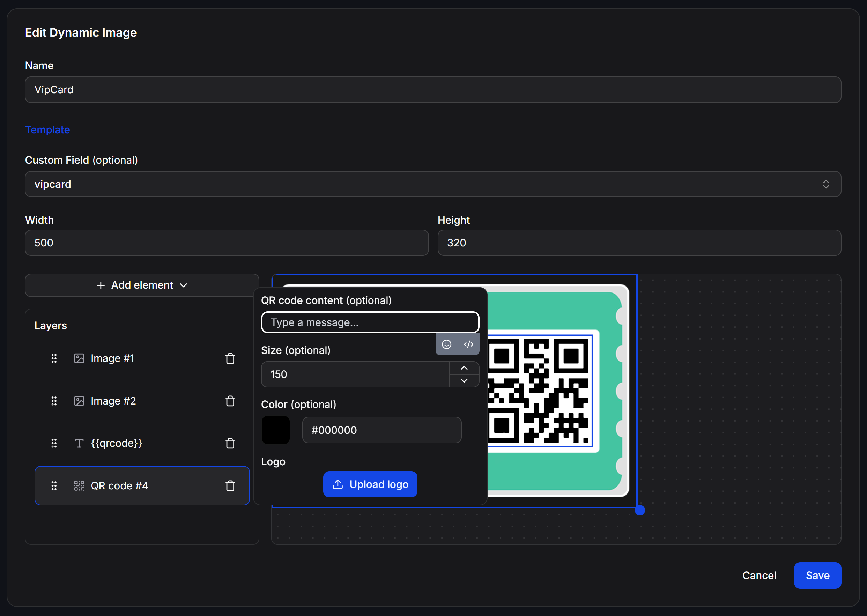The height and width of the screenshot is (616, 867).
Task: Click the Template link
Action: pos(47,130)
